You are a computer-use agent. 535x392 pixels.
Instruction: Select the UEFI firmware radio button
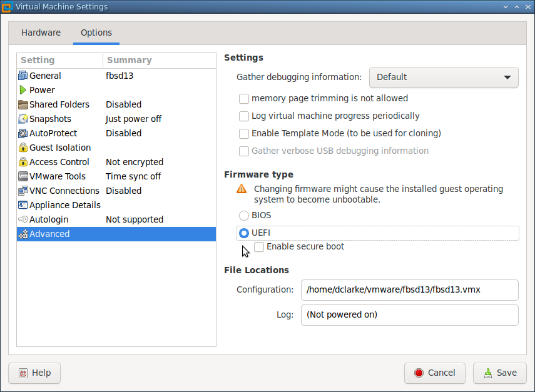pos(244,233)
